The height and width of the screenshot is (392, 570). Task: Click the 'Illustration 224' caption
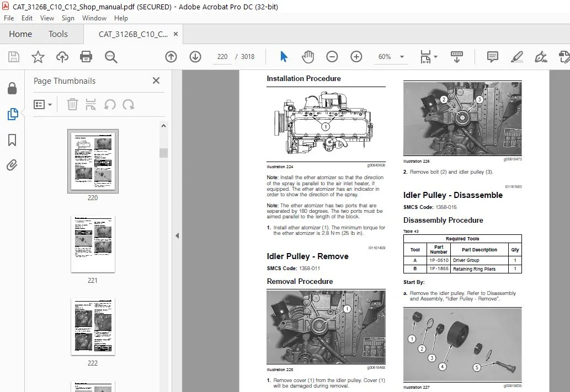click(280, 167)
